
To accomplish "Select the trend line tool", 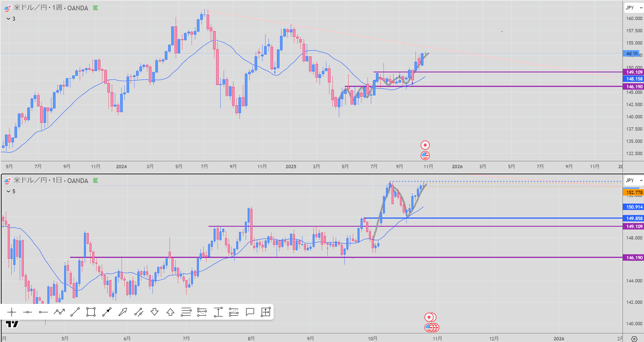I will (75, 312).
